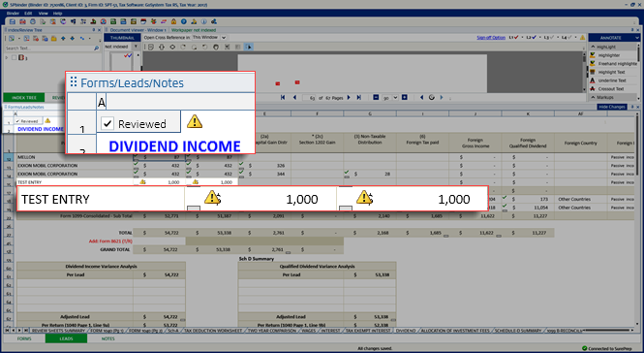This screenshot has width=644, height=353.
Task: Click the zoom in button in viewer
Action: pos(405,98)
